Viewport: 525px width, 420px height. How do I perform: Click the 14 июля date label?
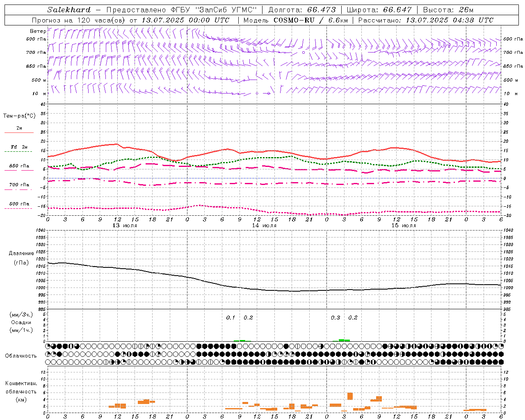pos(264,226)
